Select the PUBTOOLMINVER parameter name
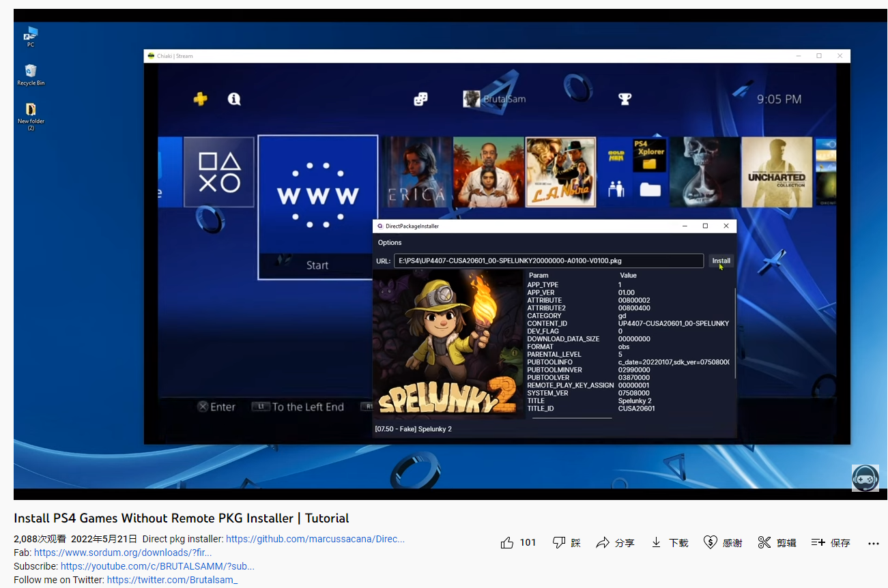The image size is (888, 588). coord(554,370)
